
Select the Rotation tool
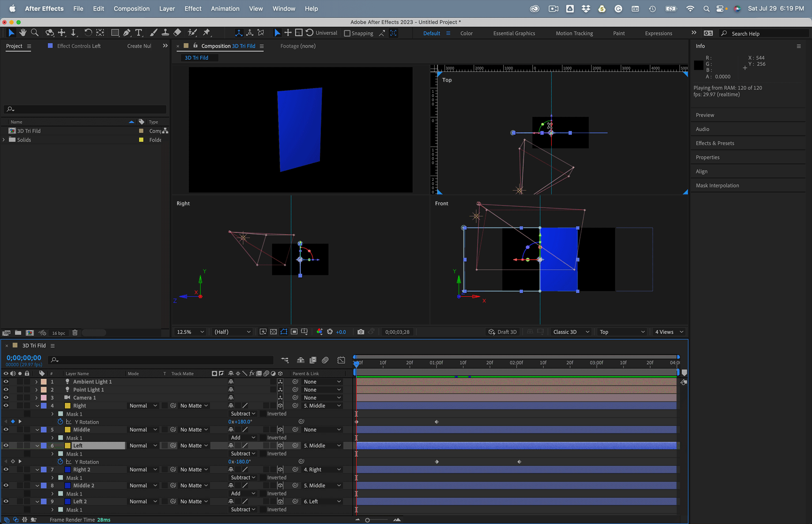pos(88,33)
